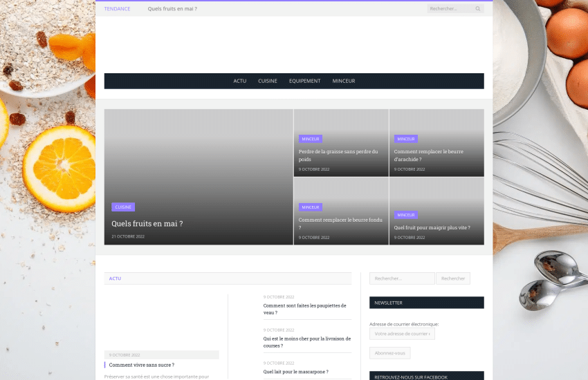588x380 pixels.
Task: Select MINCEUR in the navigation bar
Action: (343, 81)
